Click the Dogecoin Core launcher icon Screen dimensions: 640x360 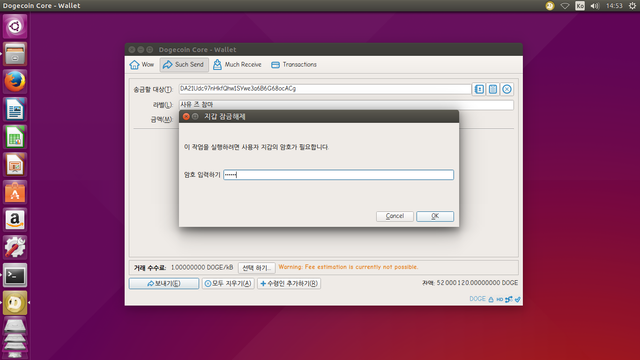tap(15, 303)
